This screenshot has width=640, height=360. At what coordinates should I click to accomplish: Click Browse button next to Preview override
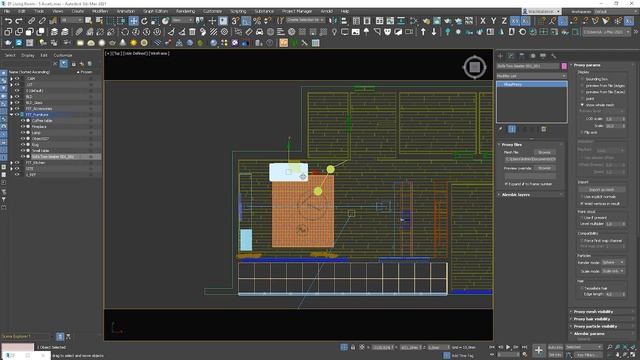pos(544,168)
